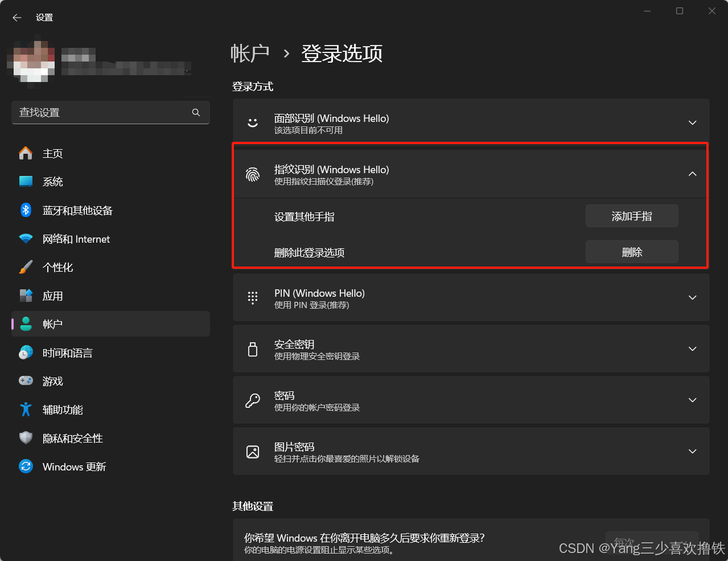Screen dimensions: 728x561
Task: Click the paintbrush icon for 个性化
Action: coord(26,267)
